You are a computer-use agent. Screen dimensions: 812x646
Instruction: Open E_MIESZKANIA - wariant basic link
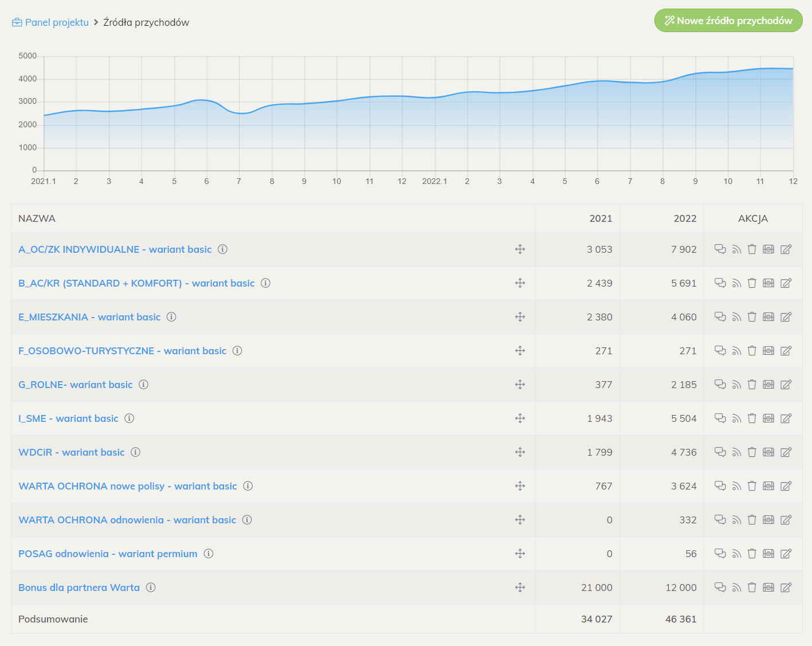(89, 317)
